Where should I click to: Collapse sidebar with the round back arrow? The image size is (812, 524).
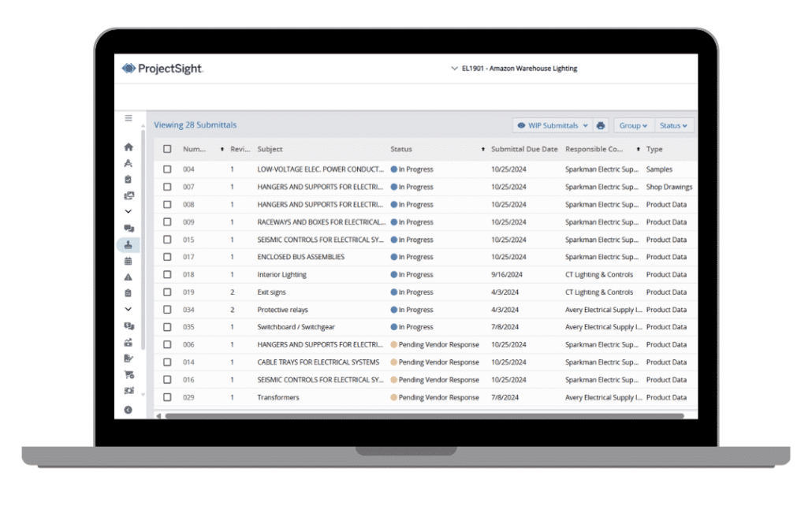coord(129,410)
